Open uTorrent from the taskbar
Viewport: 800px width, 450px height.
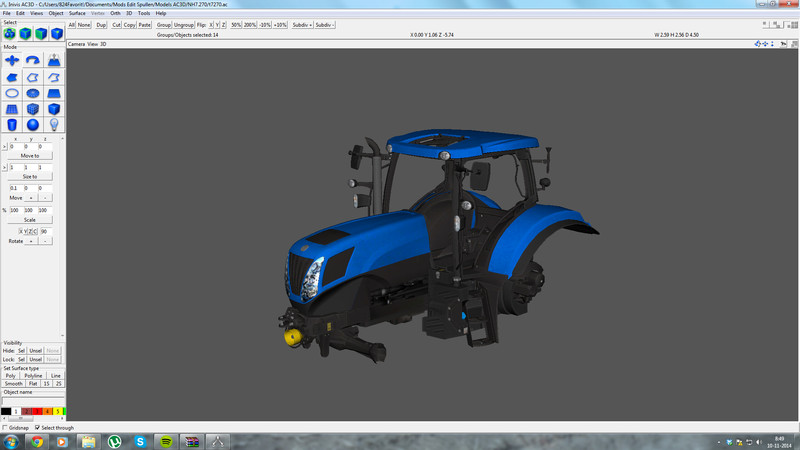click(114, 440)
